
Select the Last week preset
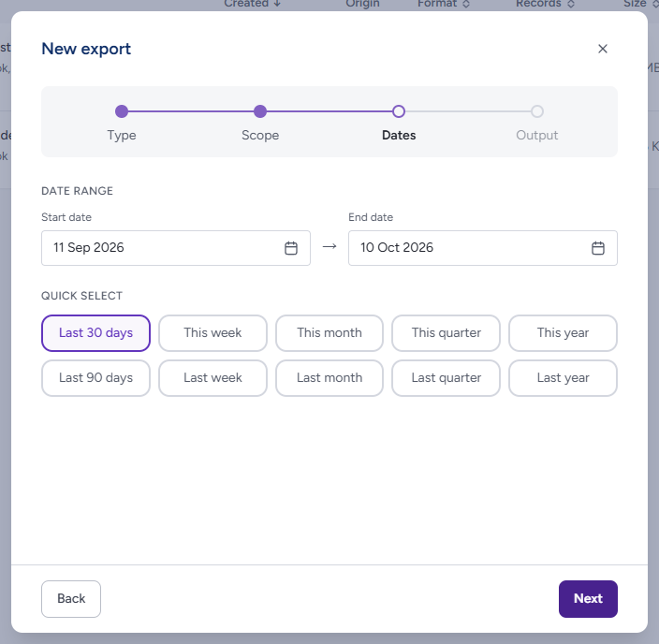click(212, 378)
